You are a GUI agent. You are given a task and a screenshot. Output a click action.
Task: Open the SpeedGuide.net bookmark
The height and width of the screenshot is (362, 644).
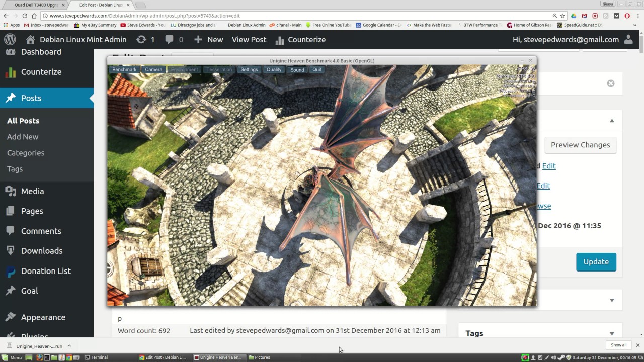pyautogui.click(x=580, y=25)
